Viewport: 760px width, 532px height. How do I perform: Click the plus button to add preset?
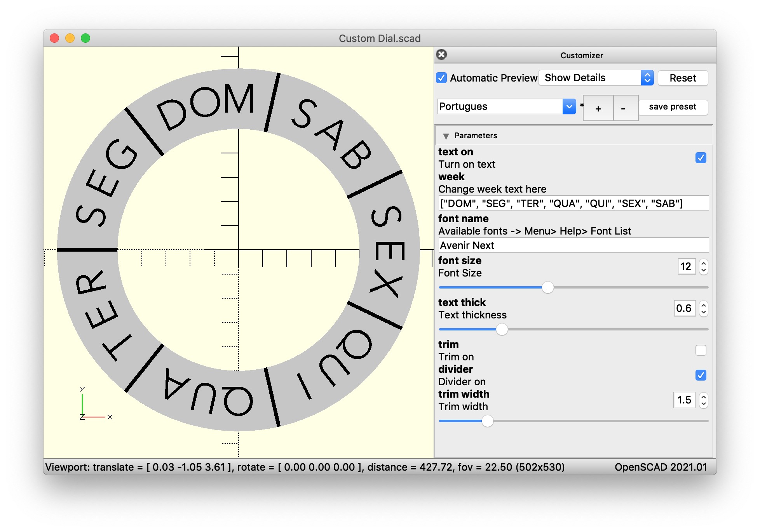coord(598,108)
